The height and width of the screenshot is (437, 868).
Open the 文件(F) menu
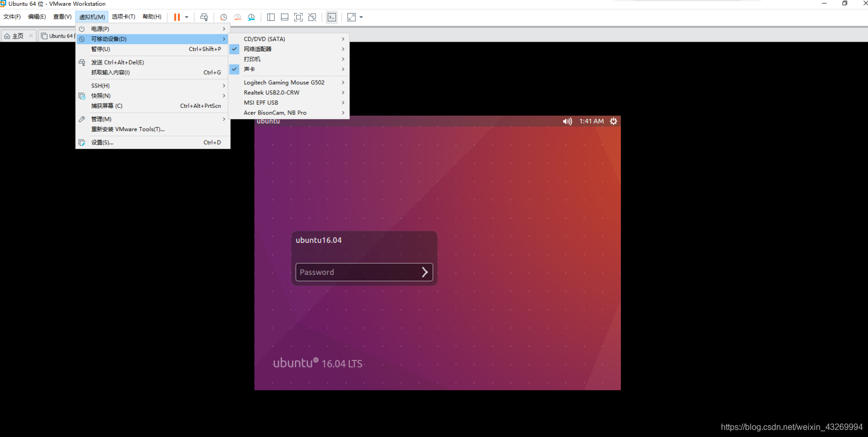click(x=12, y=17)
